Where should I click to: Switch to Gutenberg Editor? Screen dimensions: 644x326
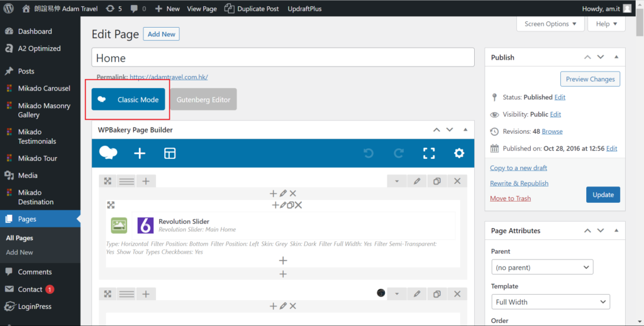[203, 99]
